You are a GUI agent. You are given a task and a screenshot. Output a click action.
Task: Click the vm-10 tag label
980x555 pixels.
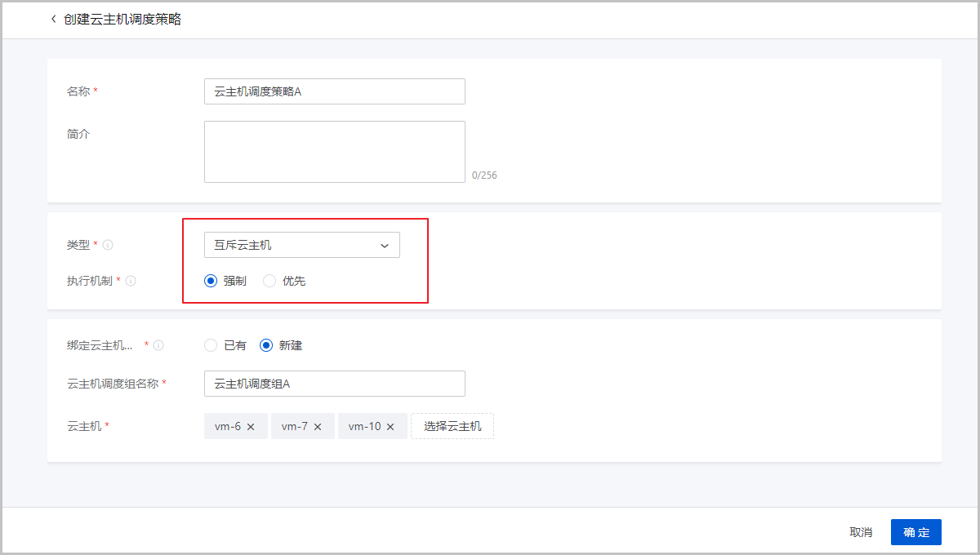pyautogui.click(x=364, y=426)
